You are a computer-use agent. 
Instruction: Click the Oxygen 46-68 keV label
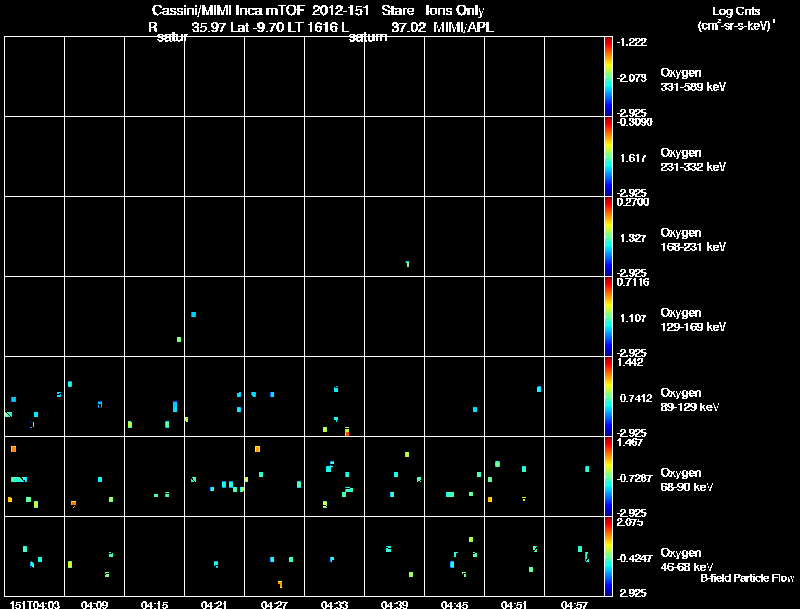point(687,560)
